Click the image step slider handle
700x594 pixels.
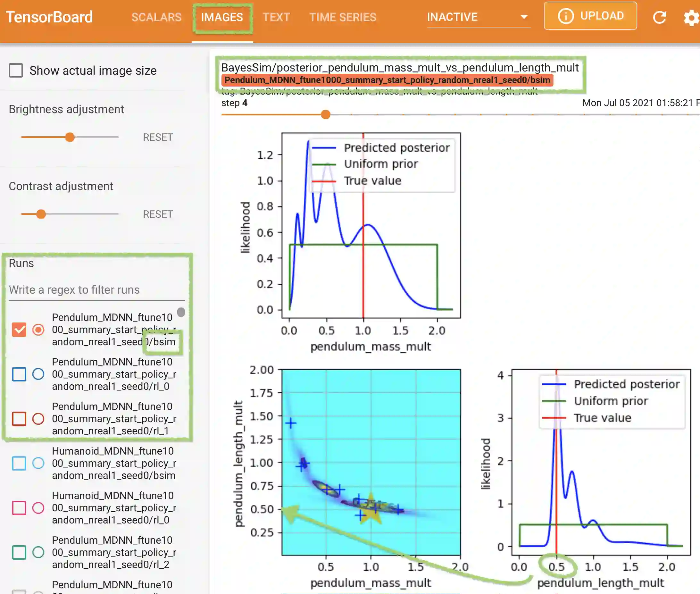click(x=325, y=114)
